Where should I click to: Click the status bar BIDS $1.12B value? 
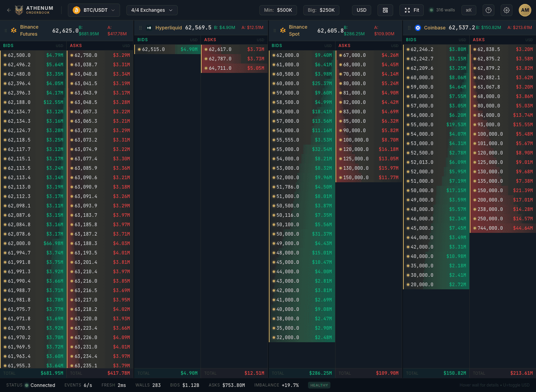pos(184,385)
